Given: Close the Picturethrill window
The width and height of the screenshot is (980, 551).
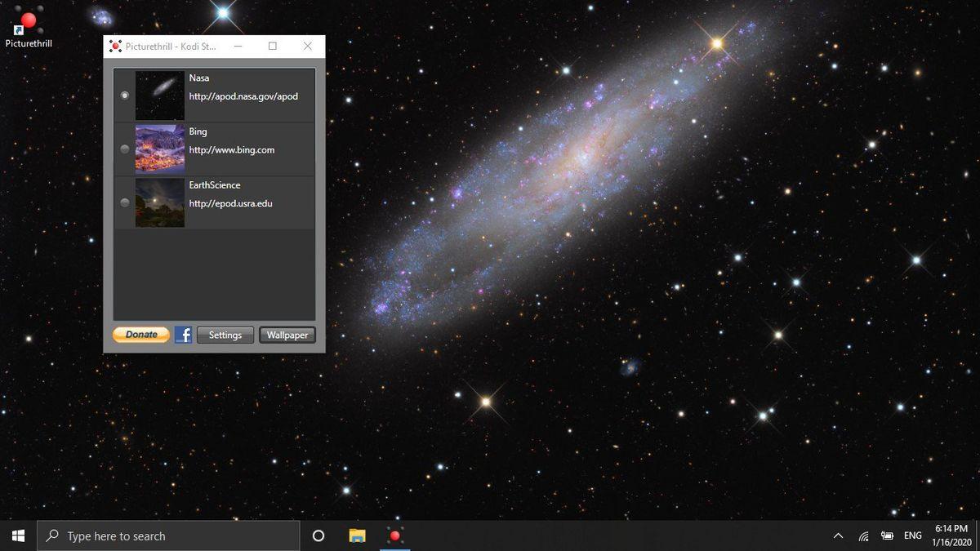Looking at the screenshot, I should tap(308, 47).
